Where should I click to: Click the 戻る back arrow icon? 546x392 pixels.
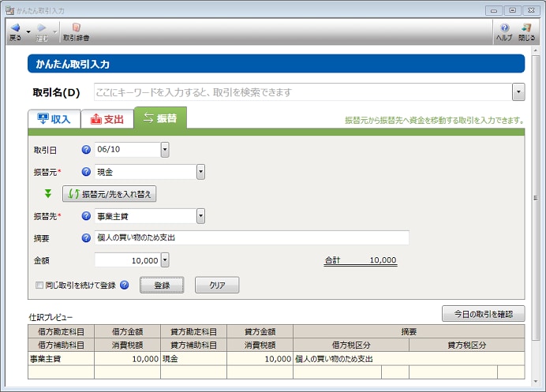point(15,28)
